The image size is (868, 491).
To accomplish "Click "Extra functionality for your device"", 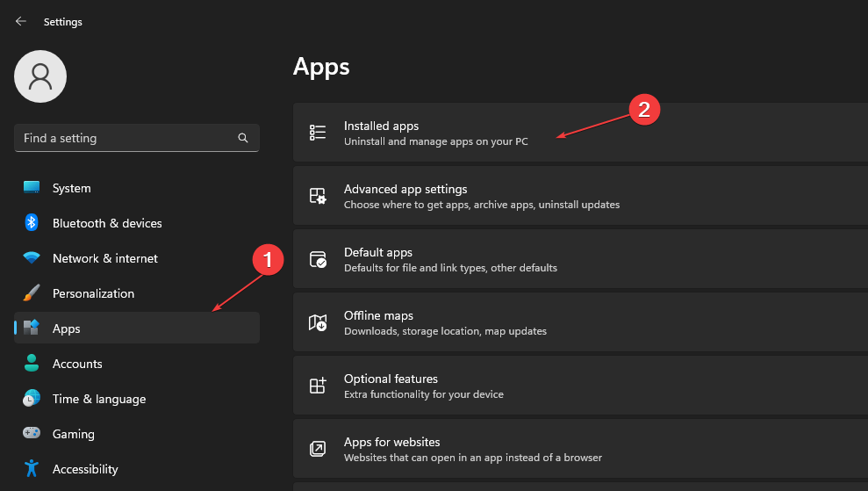I will click(x=424, y=394).
